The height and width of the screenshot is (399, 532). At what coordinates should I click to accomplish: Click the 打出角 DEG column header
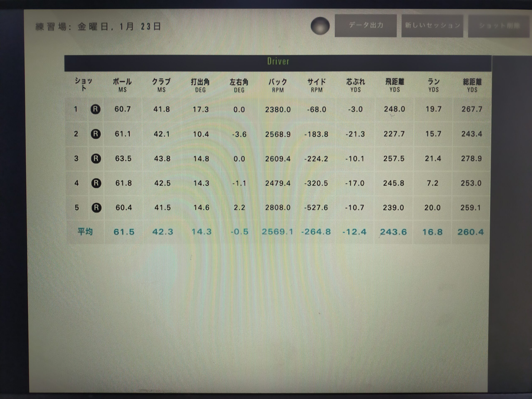pyautogui.click(x=200, y=85)
